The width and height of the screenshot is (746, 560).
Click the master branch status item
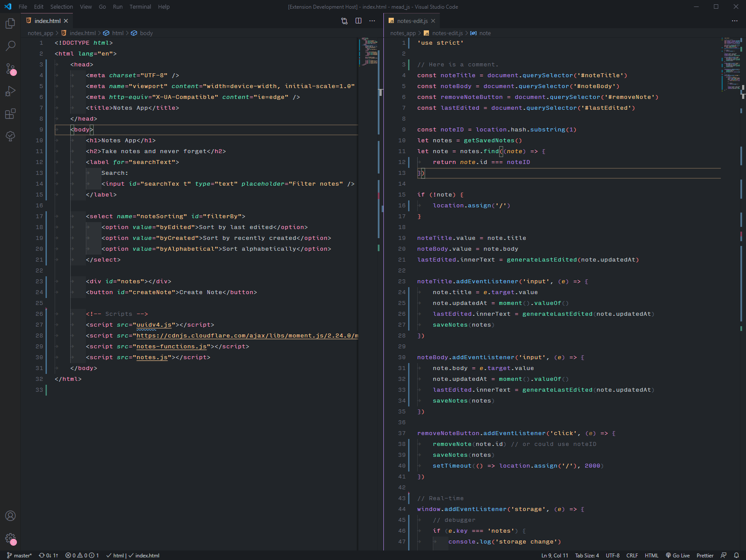pos(20,555)
